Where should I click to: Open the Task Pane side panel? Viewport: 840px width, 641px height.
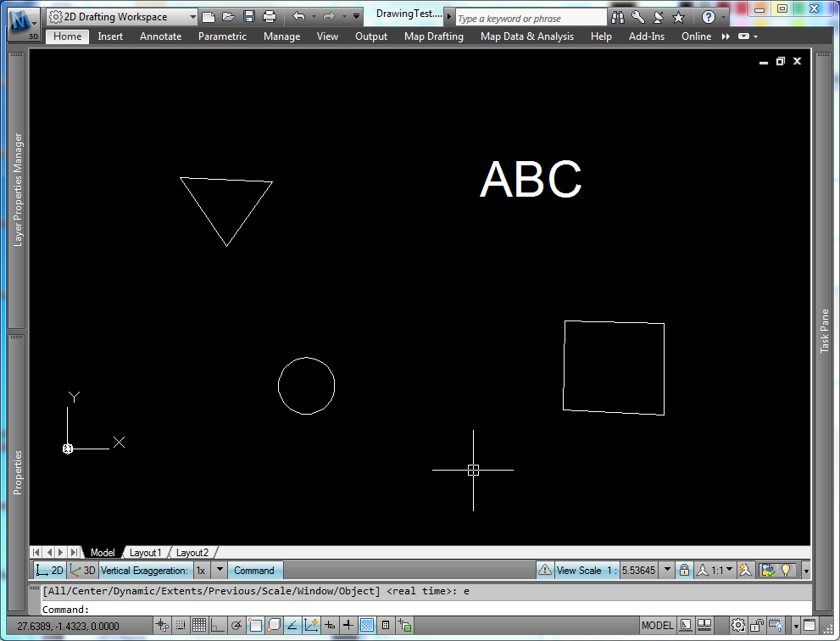824,331
